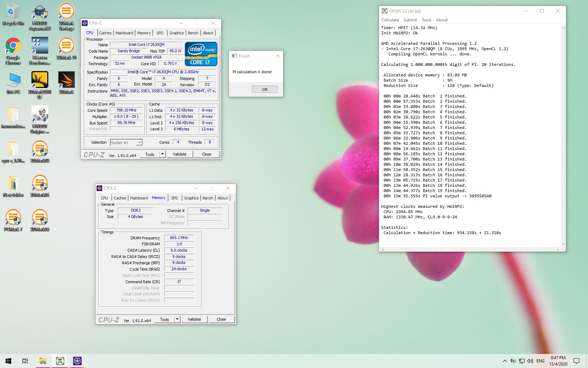Open About menu in GPUPI

[442, 20]
